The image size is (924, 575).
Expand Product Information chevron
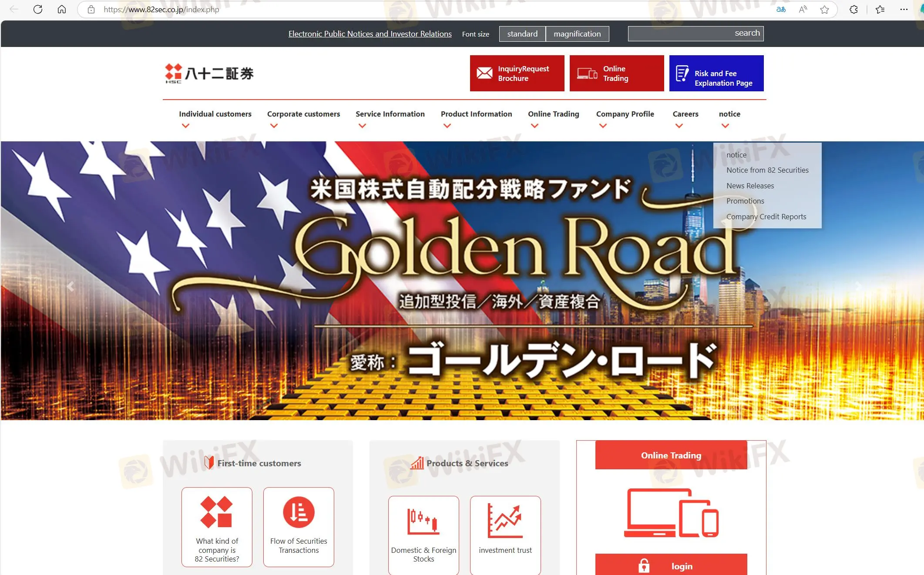(x=447, y=126)
